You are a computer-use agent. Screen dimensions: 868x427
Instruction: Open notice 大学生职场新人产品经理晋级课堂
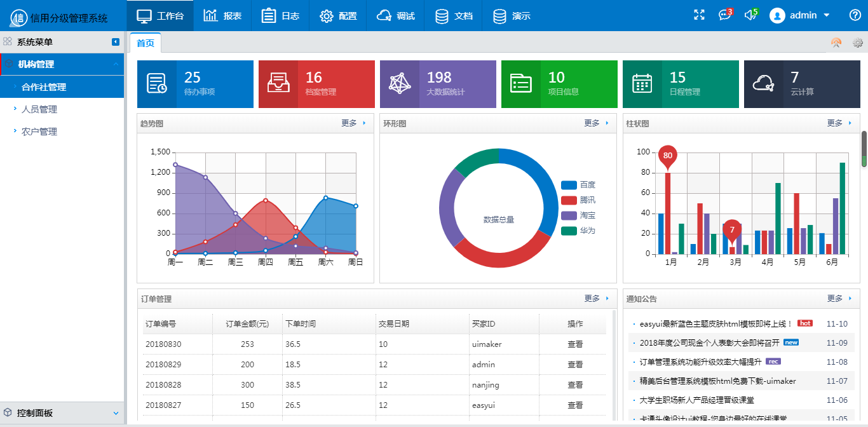[x=696, y=400]
